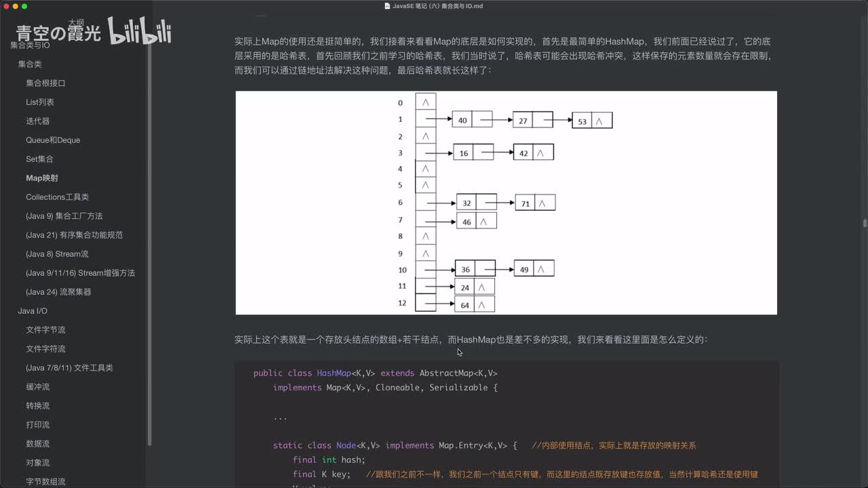Click node 40 in the diagram
The height and width of the screenshot is (488, 868).
coord(472,120)
